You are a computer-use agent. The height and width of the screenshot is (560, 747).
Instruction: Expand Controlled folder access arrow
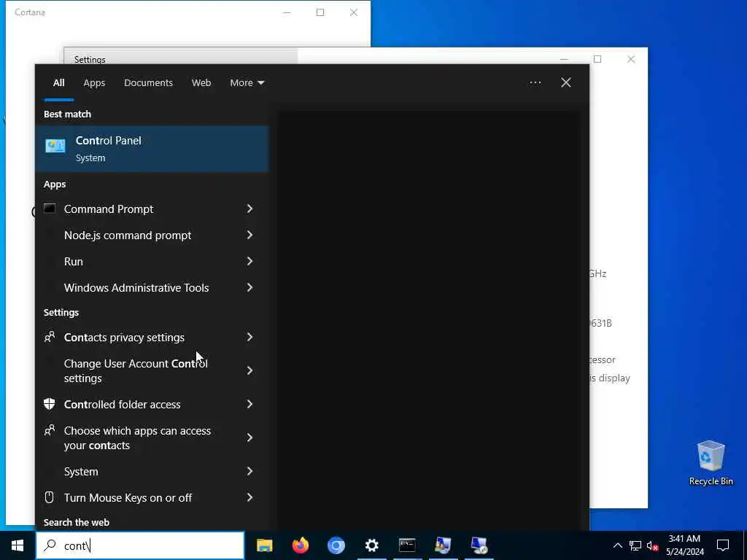click(249, 404)
